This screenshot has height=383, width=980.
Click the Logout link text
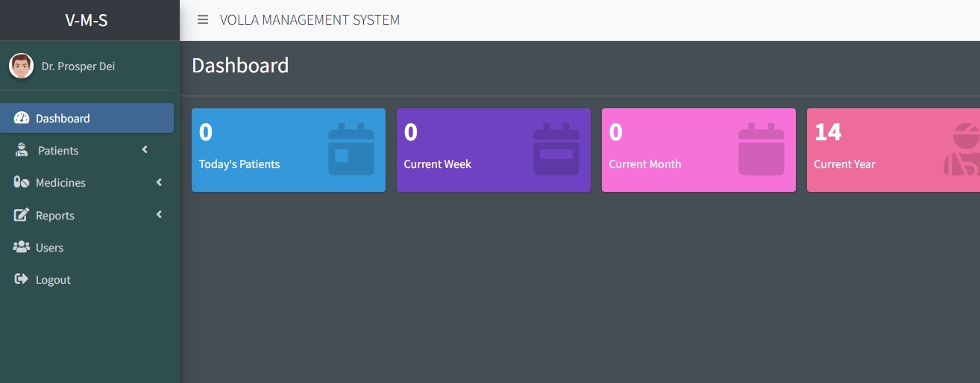pyautogui.click(x=53, y=280)
